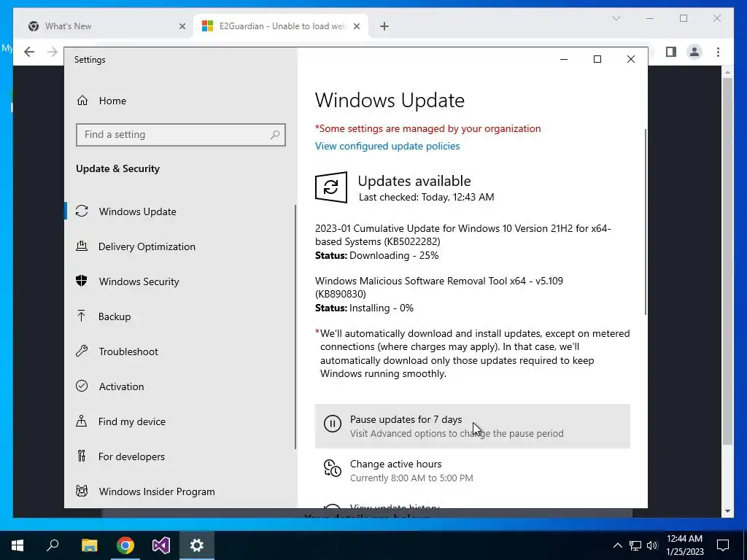747x560 pixels.
Task: Click the Update & Security heading
Action: coord(117,168)
